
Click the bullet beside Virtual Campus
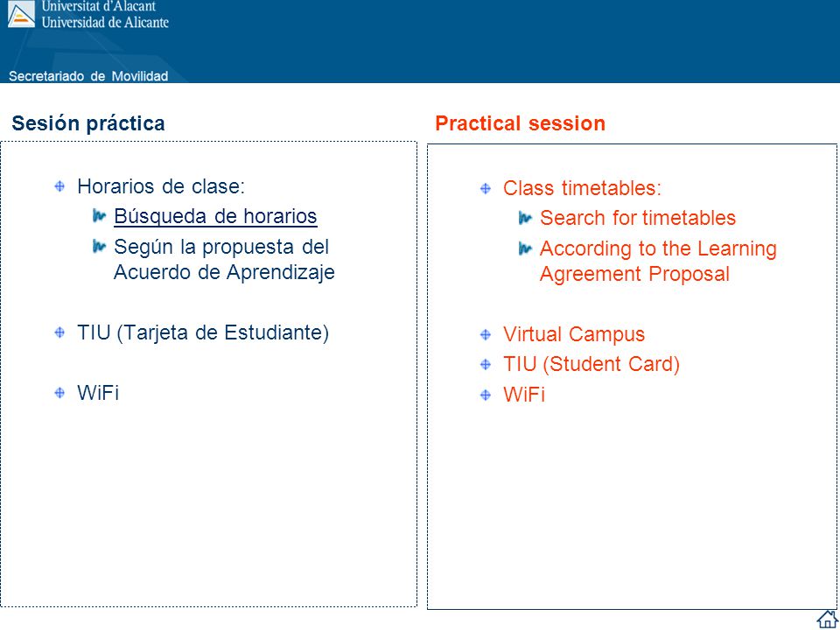click(486, 335)
